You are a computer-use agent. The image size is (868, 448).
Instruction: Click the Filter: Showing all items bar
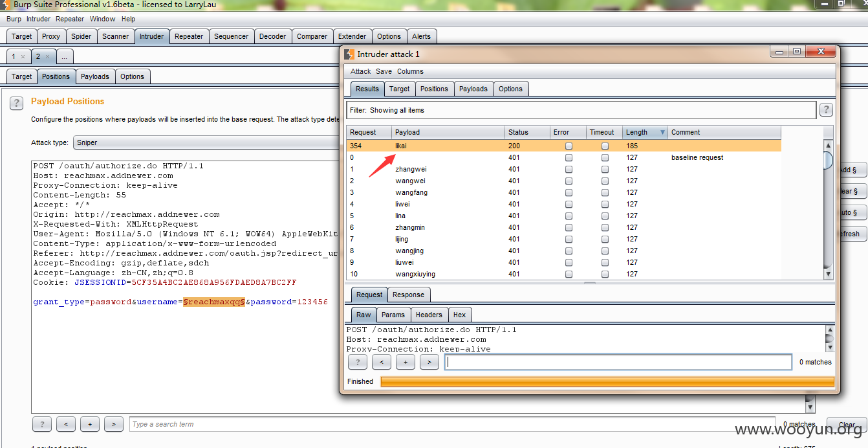[581, 110]
